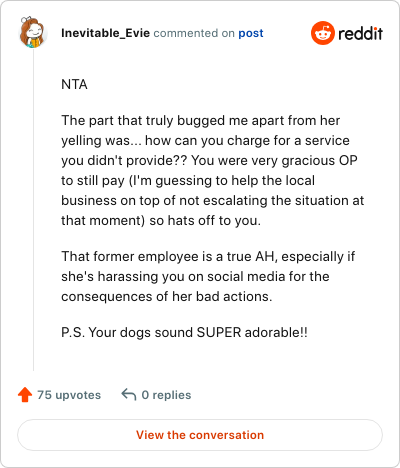This screenshot has width=400, height=468.
Task: Click paragraph starting "That former employee"
Action: pyautogui.click(x=208, y=277)
